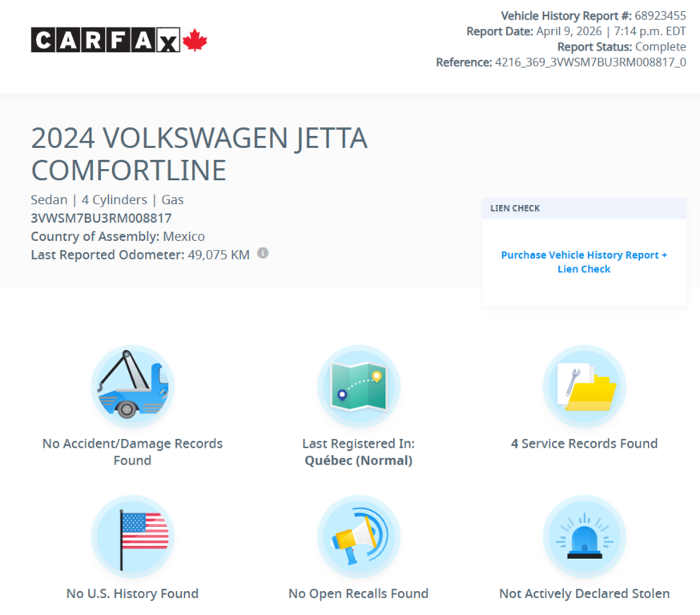Image resolution: width=700 pixels, height=615 pixels.
Task: Select the Open Recalls megaphone icon
Action: (x=358, y=536)
